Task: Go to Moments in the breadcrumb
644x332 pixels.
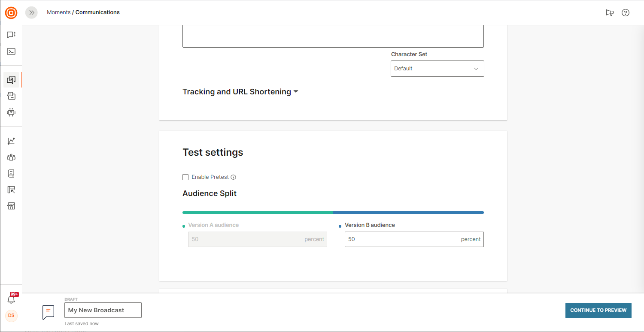Action: coord(58,12)
